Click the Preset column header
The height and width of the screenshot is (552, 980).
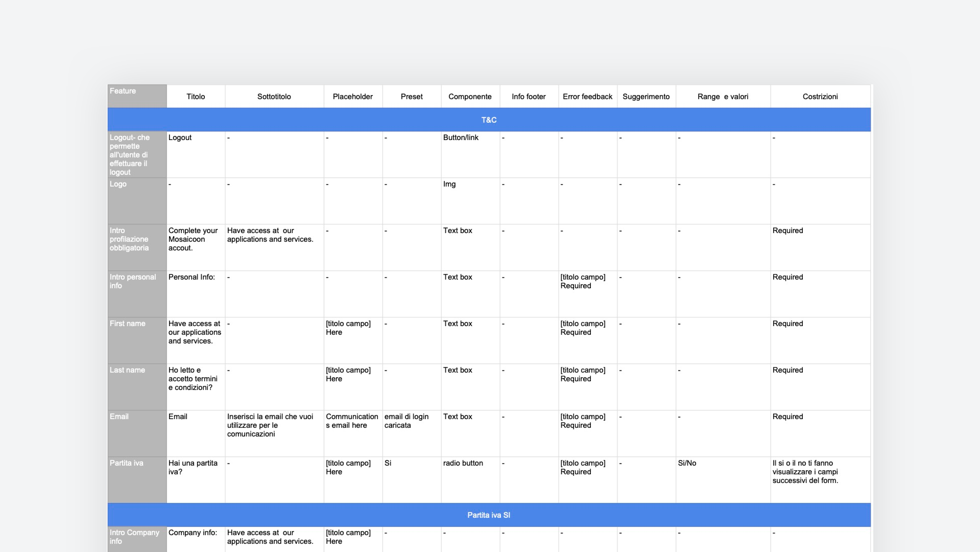click(412, 96)
